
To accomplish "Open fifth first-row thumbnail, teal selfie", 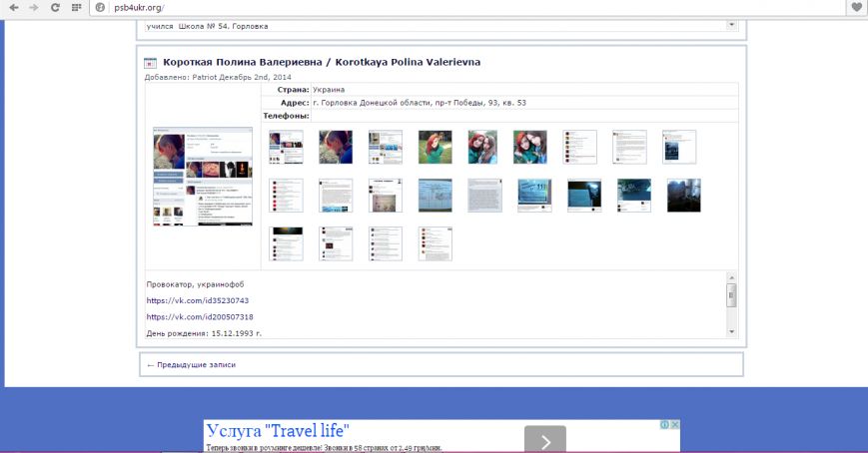I will point(482,147).
